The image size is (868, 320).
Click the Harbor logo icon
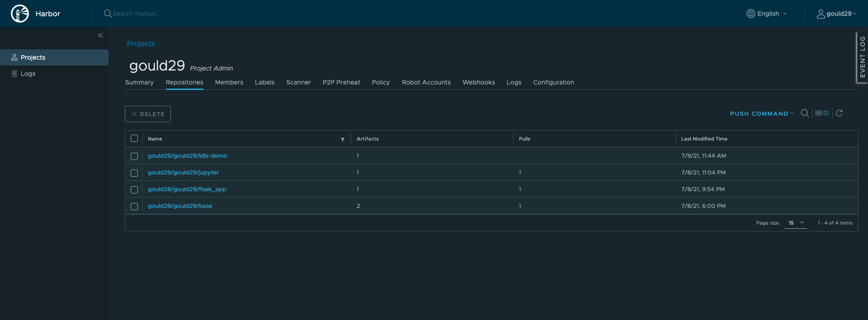pos(20,14)
